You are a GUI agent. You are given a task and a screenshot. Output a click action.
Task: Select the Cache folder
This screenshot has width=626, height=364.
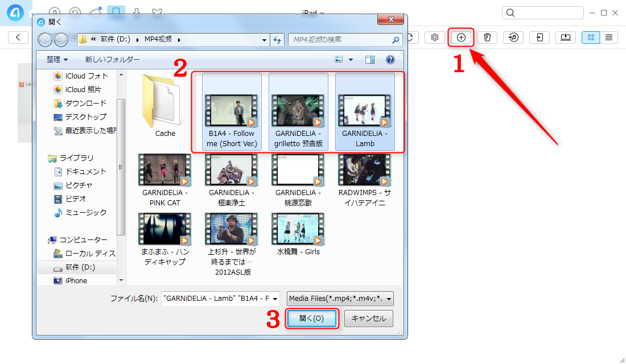165,106
